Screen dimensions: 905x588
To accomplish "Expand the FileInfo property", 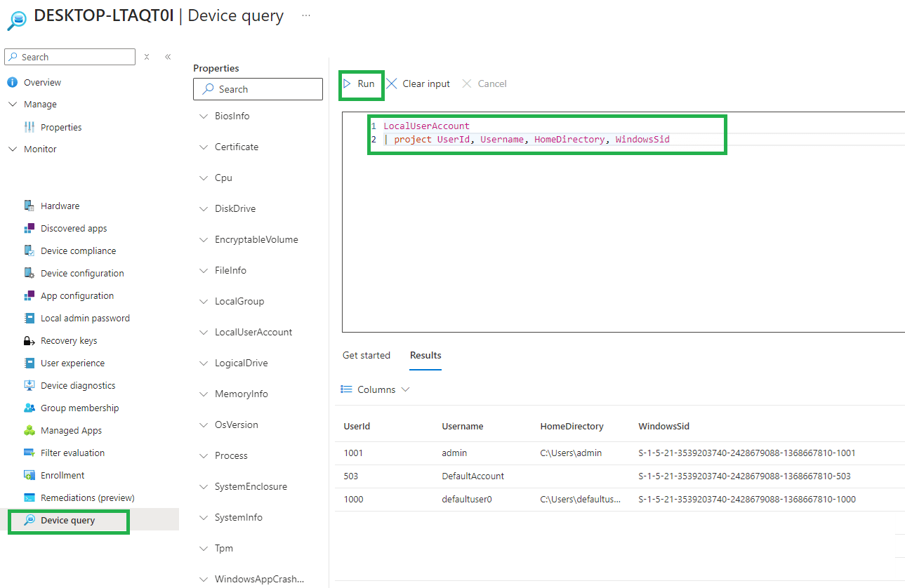I will [204, 270].
